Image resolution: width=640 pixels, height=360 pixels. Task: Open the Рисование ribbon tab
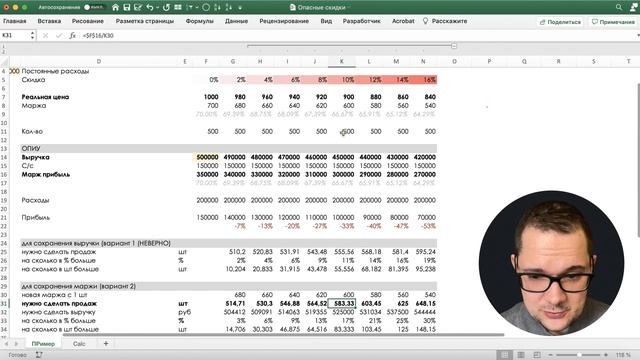coord(88,21)
